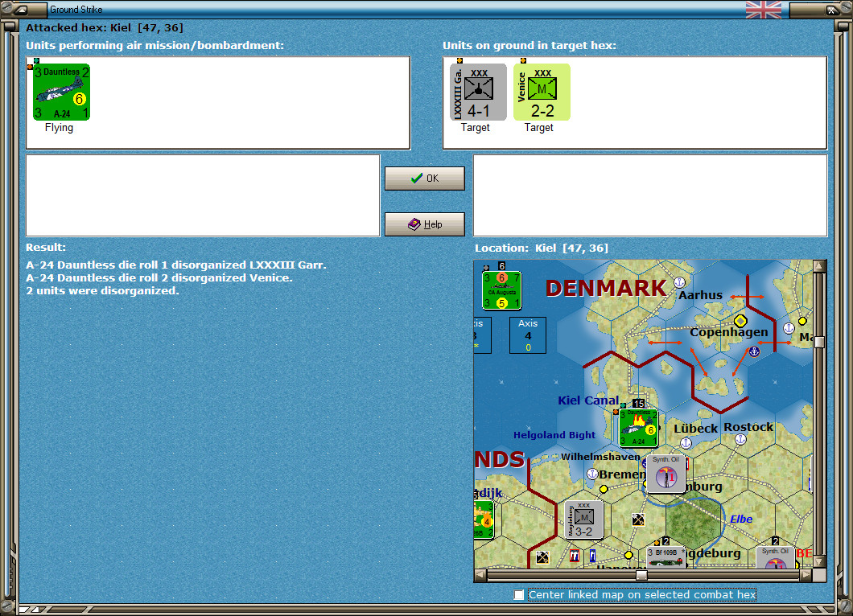Click the yellow city dot right of factory icons

628,555
